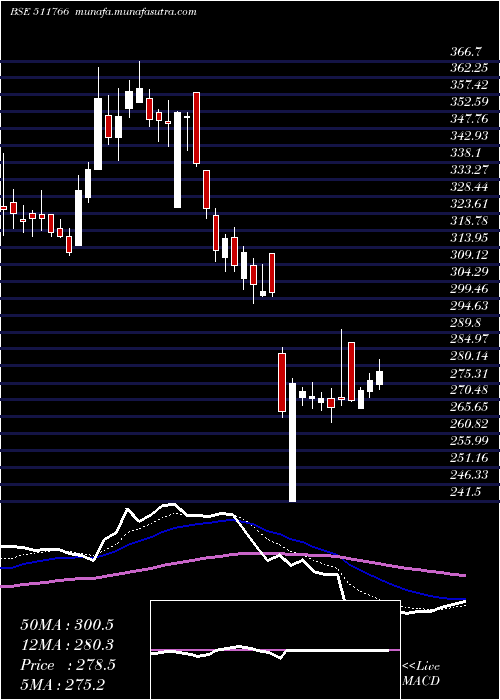Click the 251.16 price axis label
500x700 pixels.
[x=469, y=458]
